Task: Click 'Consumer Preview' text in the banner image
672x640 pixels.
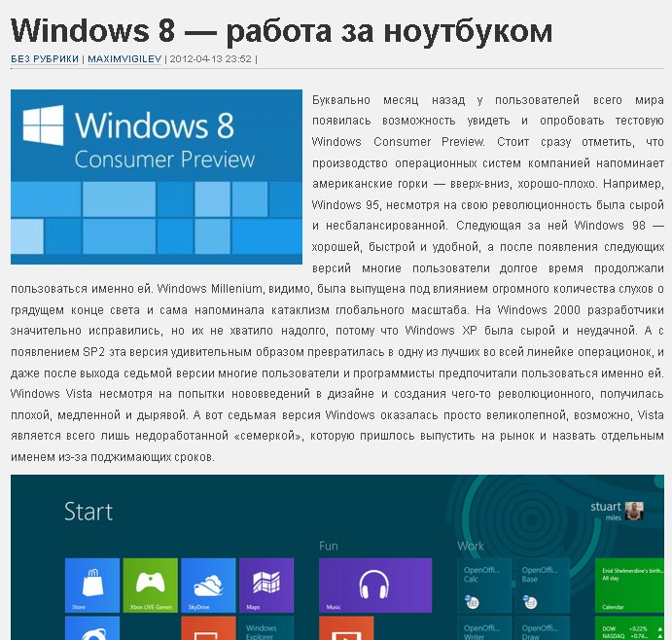Action: pos(164,160)
